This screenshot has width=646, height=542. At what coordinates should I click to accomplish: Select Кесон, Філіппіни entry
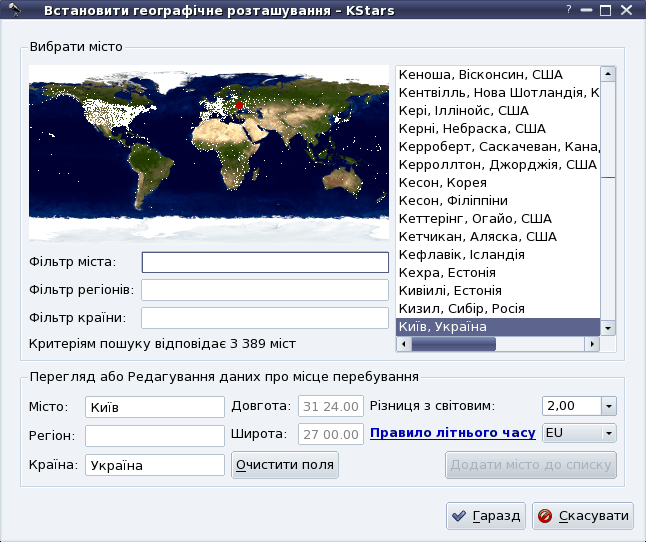(498, 201)
